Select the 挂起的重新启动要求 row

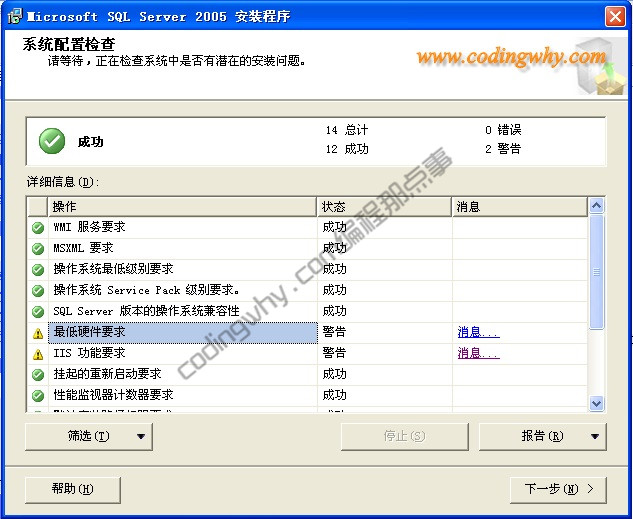point(307,375)
